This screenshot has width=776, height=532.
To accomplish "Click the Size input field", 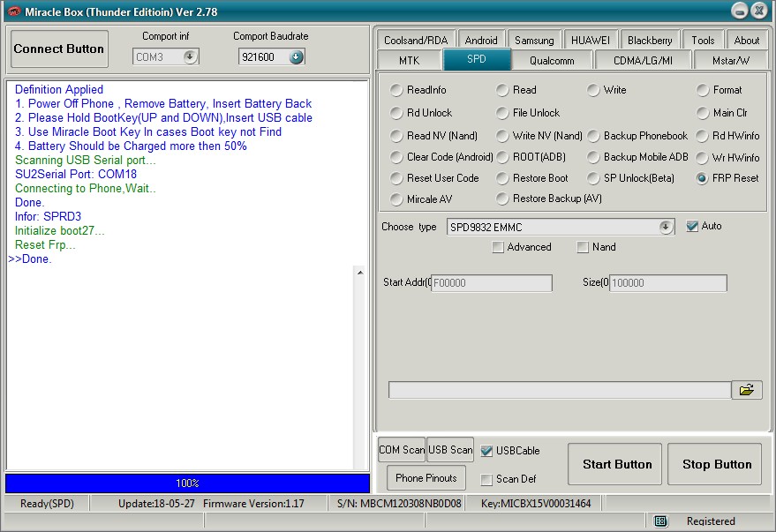I will point(668,283).
